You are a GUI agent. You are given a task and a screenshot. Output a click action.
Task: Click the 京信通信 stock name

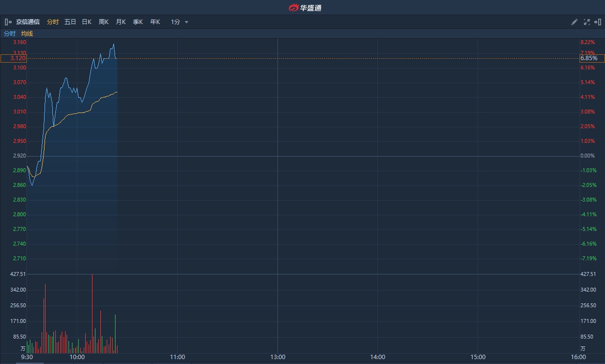pyautogui.click(x=28, y=22)
